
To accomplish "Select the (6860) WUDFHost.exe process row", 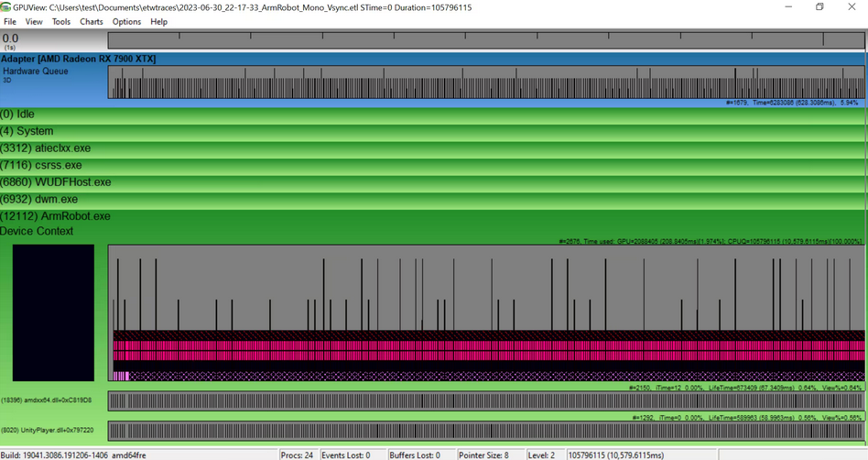I will 55,182.
